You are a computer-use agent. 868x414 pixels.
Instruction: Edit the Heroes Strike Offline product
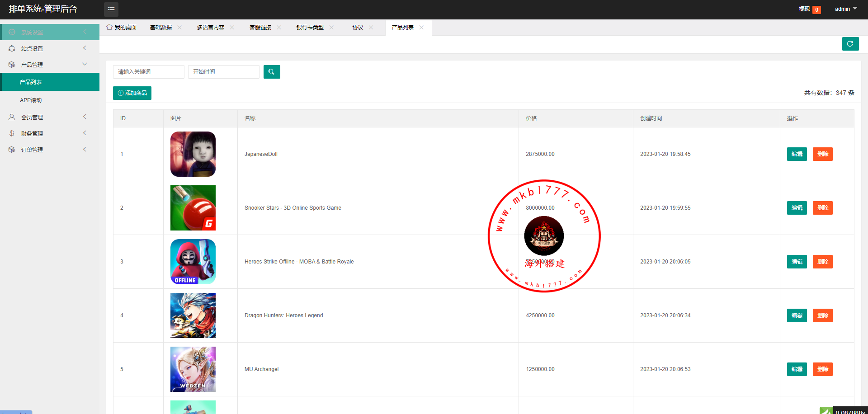pos(797,262)
